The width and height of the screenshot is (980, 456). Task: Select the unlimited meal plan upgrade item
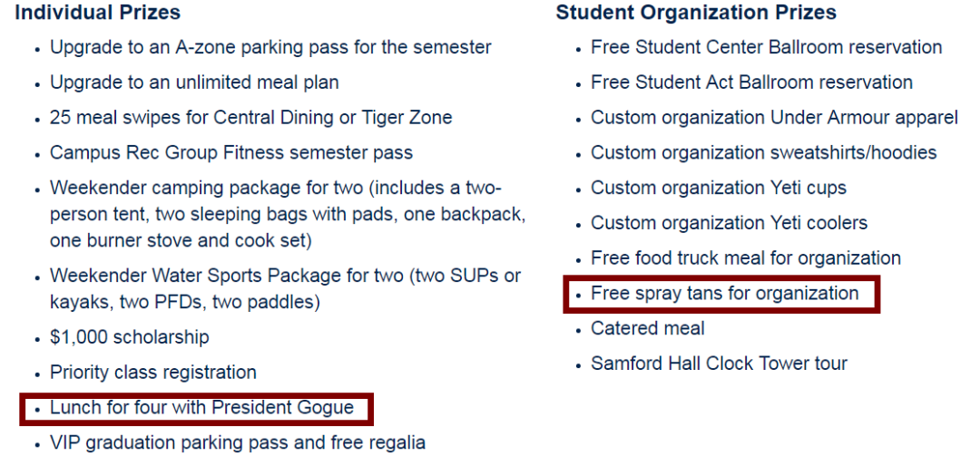click(194, 82)
